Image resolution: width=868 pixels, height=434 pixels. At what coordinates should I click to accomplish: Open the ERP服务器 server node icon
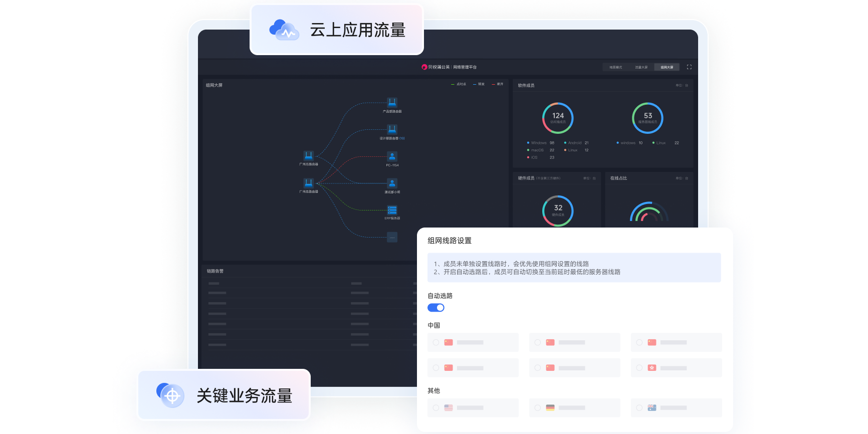[x=392, y=210]
